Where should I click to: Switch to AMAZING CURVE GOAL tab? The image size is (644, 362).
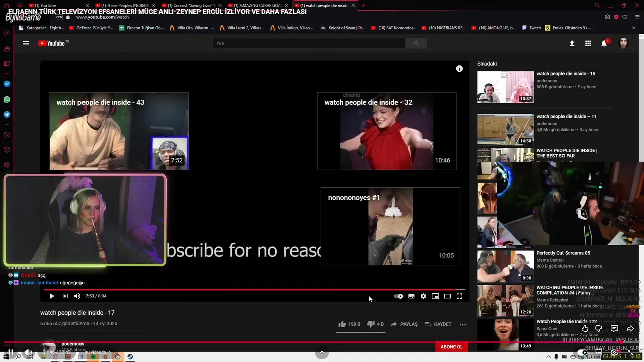258,5
